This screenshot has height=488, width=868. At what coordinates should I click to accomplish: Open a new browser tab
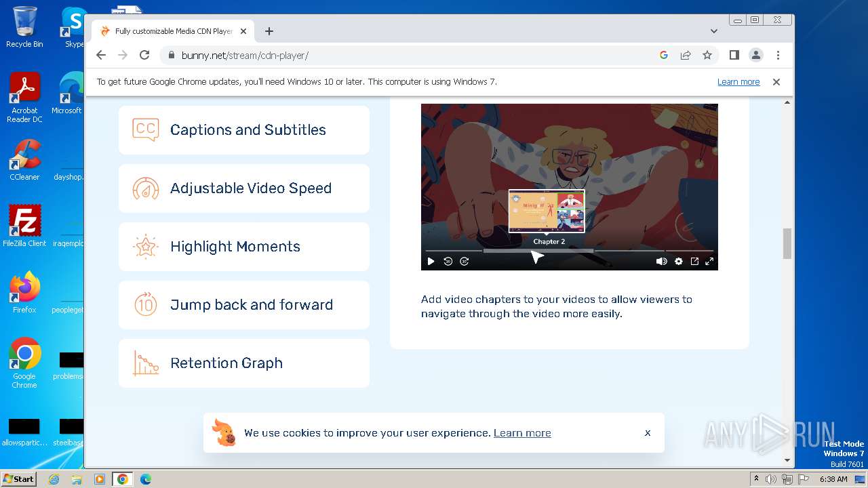[269, 31]
